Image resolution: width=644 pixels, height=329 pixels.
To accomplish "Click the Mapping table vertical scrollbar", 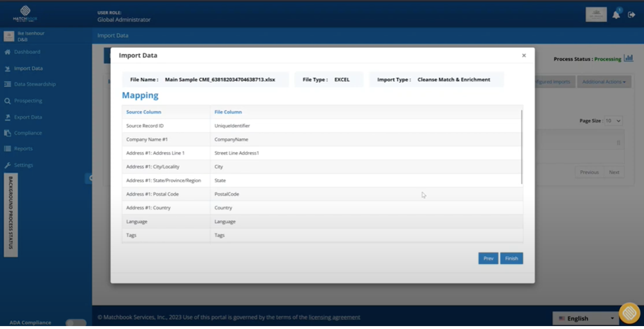I will coord(522,146).
